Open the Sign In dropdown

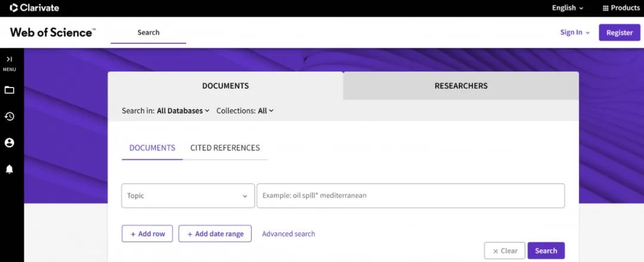coord(574,33)
